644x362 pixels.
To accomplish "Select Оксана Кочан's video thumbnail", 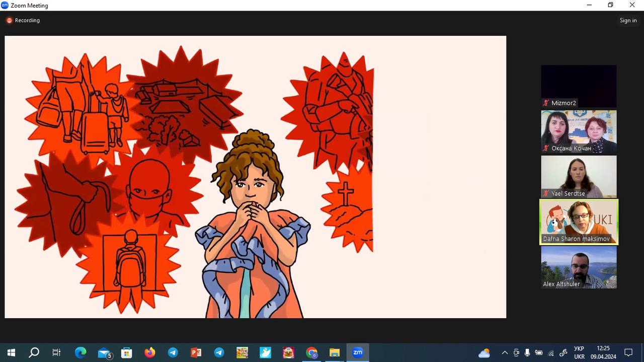I will 579,131.
